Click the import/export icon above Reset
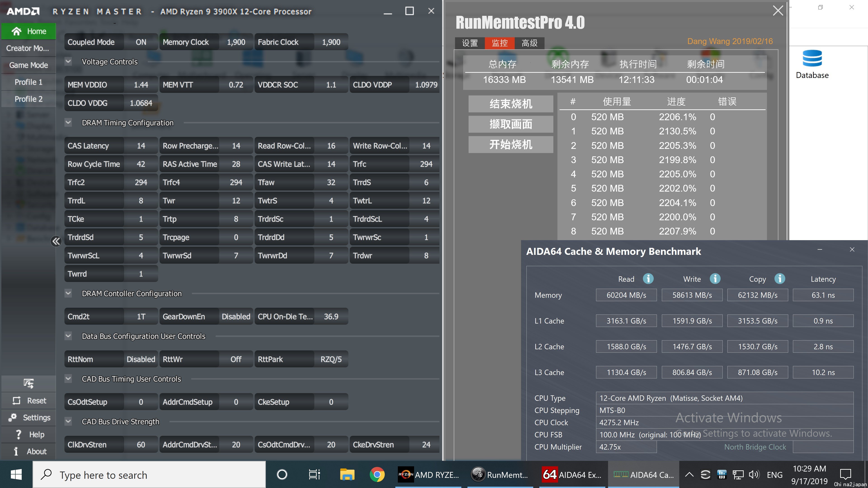Image resolution: width=868 pixels, height=488 pixels. coord(29,383)
